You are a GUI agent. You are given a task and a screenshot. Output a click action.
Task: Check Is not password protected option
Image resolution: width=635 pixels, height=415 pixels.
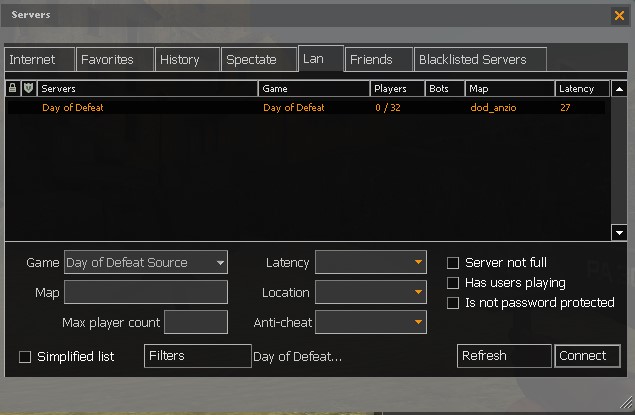coord(453,303)
